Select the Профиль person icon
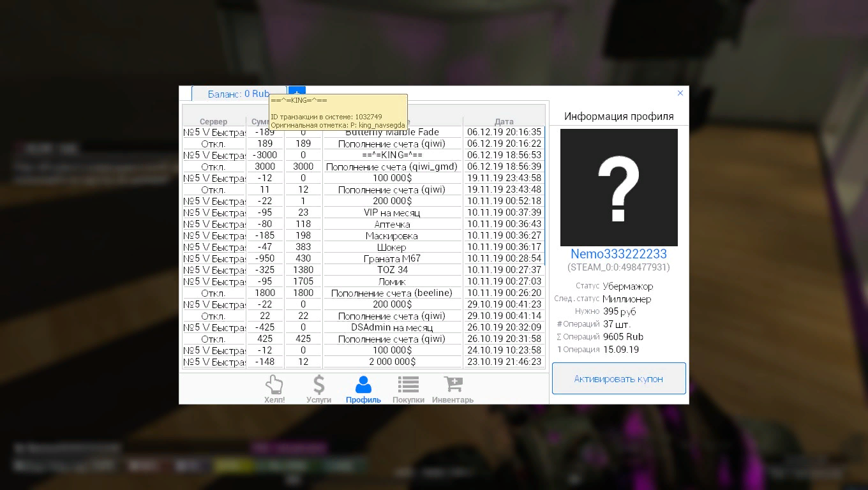This screenshot has height=490, width=868. point(363,389)
